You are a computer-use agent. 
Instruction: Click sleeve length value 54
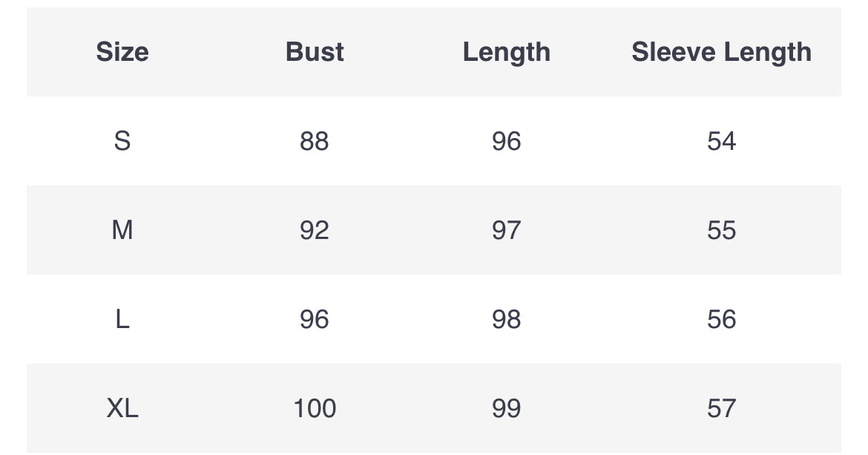(x=721, y=141)
